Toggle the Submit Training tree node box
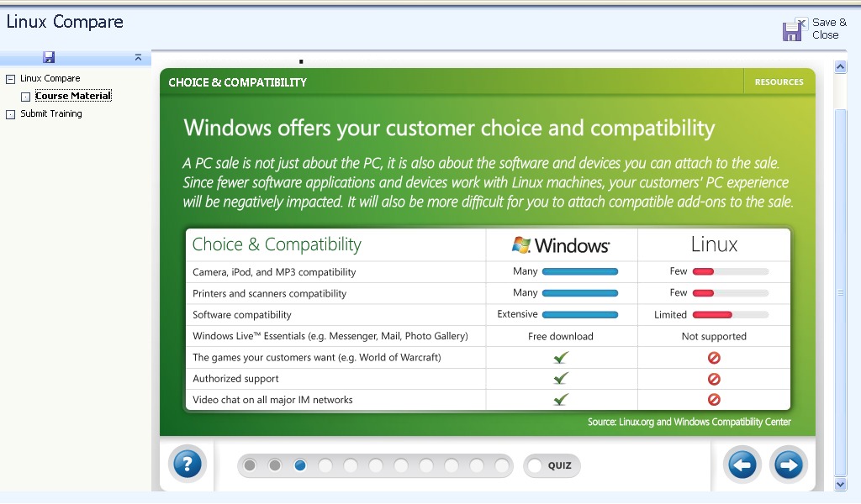 [x=10, y=114]
